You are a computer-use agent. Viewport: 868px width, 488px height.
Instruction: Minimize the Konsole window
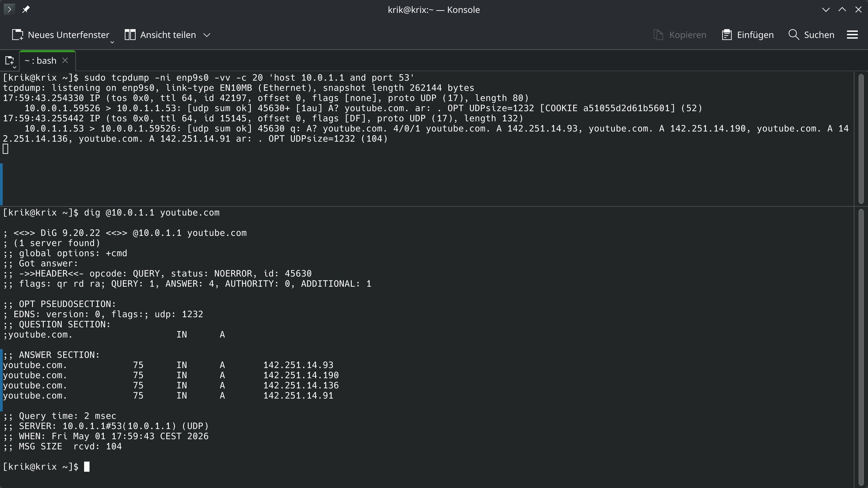coord(826,9)
